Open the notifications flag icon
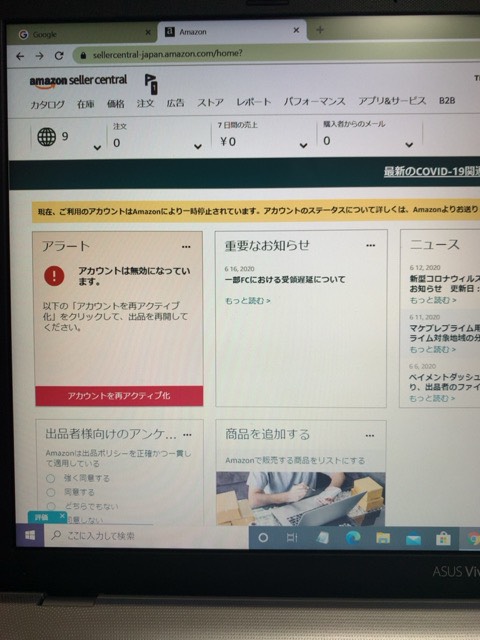Screen dimensions: 480x640 click(x=151, y=84)
